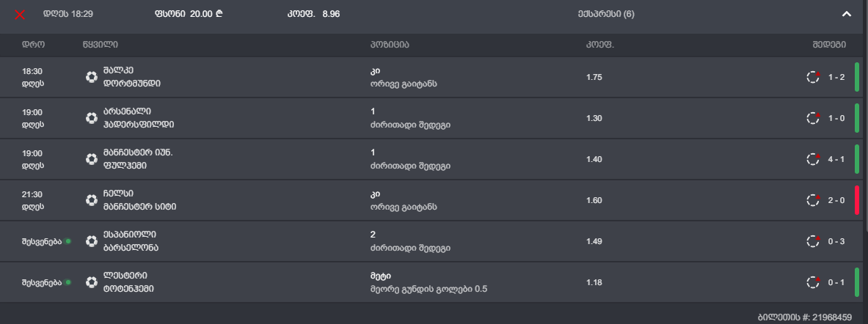868x324 pixels.
Task: Click the soccer ball icon for Schalke–Dortmund
Action: [92, 77]
